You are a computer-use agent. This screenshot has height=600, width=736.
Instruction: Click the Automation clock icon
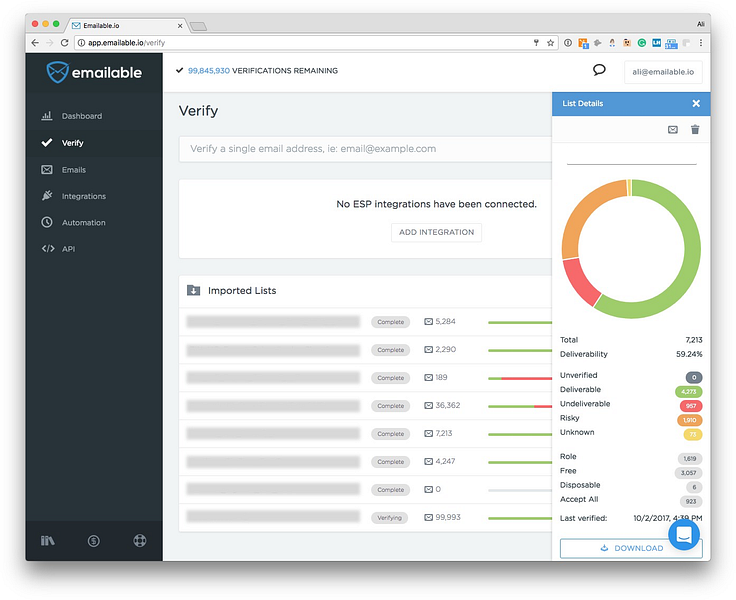point(47,222)
